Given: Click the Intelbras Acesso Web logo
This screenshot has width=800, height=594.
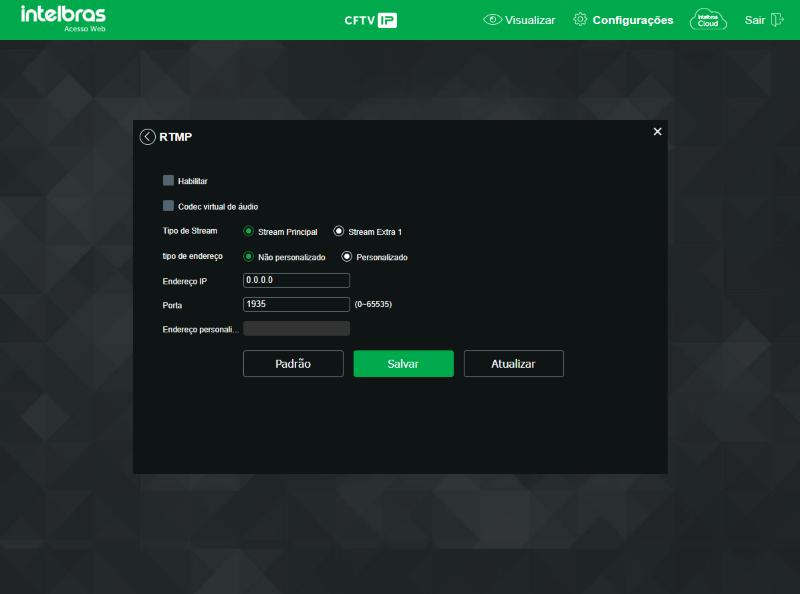Looking at the screenshot, I should point(63,18).
